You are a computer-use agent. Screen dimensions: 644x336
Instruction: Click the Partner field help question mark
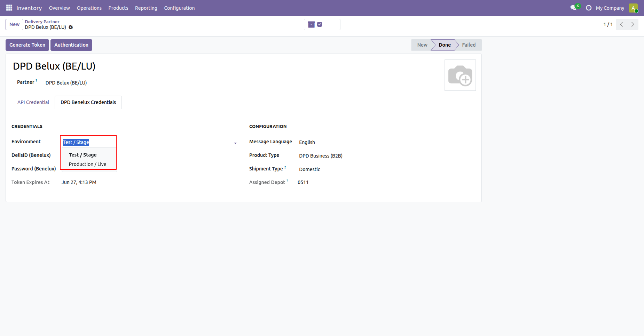(37, 81)
